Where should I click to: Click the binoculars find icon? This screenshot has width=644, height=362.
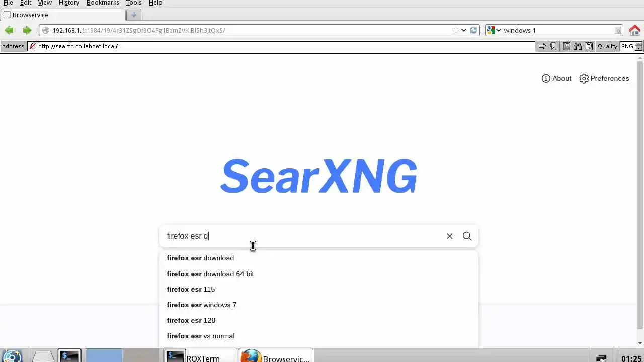(578, 46)
